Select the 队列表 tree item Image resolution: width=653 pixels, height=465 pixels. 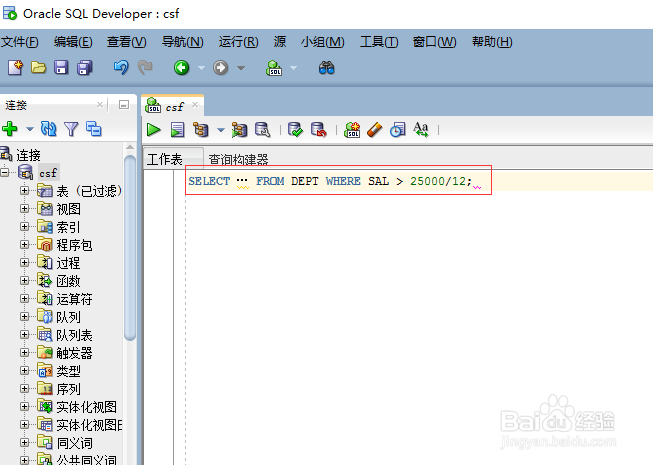tap(74, 335)
